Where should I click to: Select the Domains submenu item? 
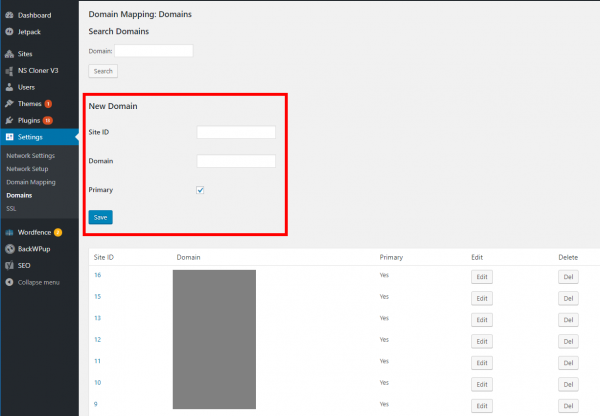pyautogui.click(x=19, y=195)
